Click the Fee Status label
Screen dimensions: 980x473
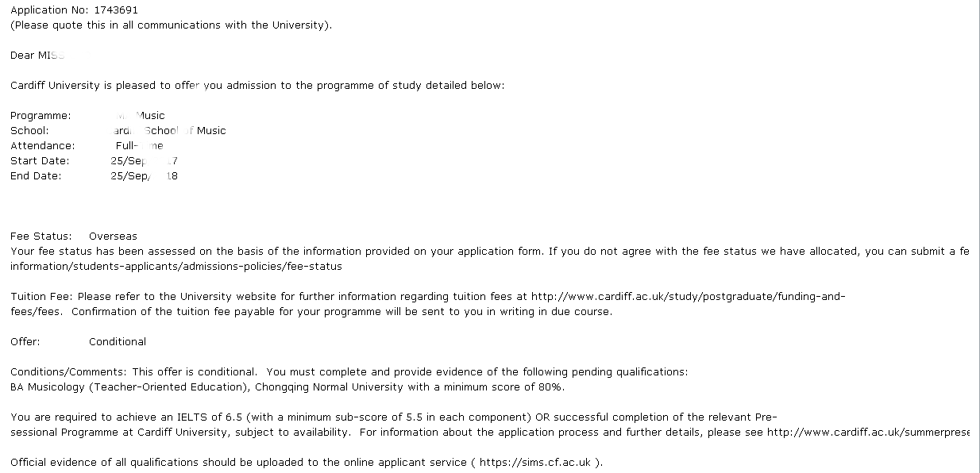tap(41, 236)
